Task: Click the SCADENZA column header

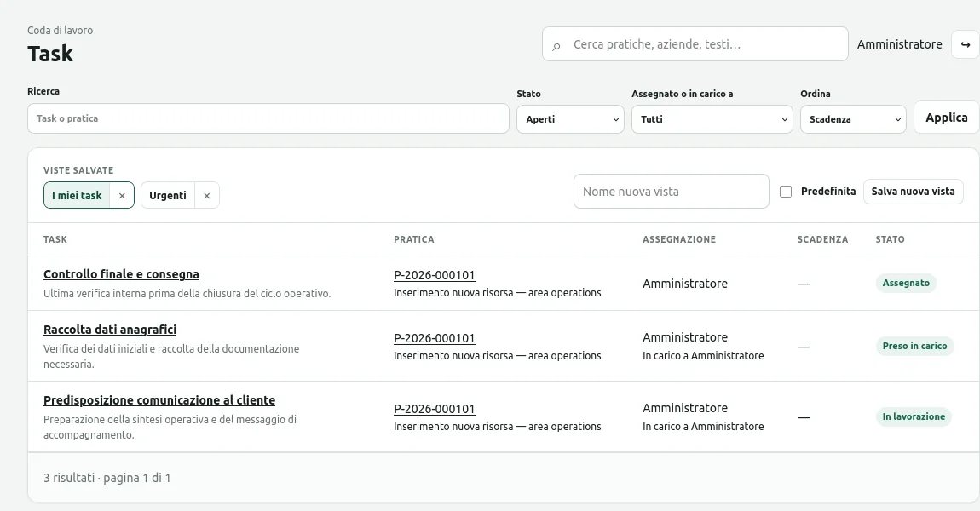Action: tap(822, 239)
